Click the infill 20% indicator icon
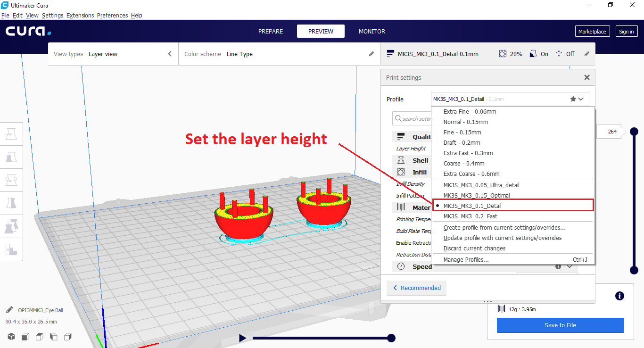This screenshot has height=348, width=644. pos(503,54)
